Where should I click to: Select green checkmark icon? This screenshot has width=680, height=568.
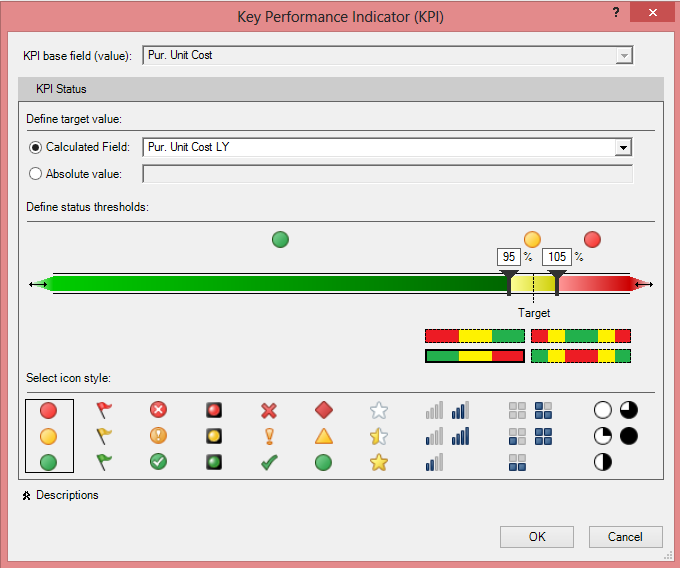coord(269,463)
